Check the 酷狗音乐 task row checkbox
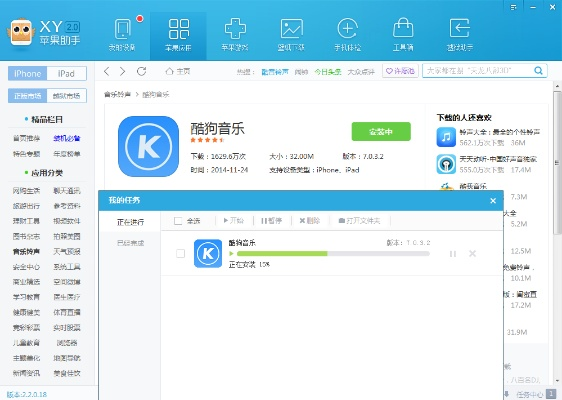 pos(181,254)
